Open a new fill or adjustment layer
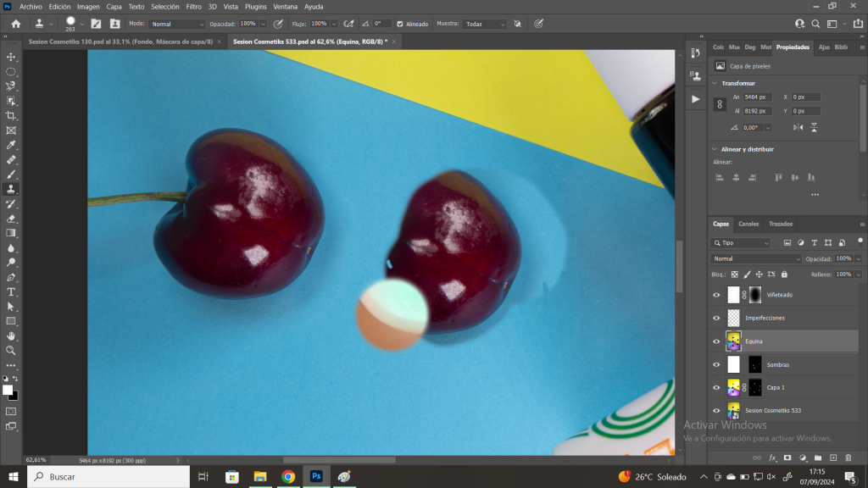 pos(803,457)
